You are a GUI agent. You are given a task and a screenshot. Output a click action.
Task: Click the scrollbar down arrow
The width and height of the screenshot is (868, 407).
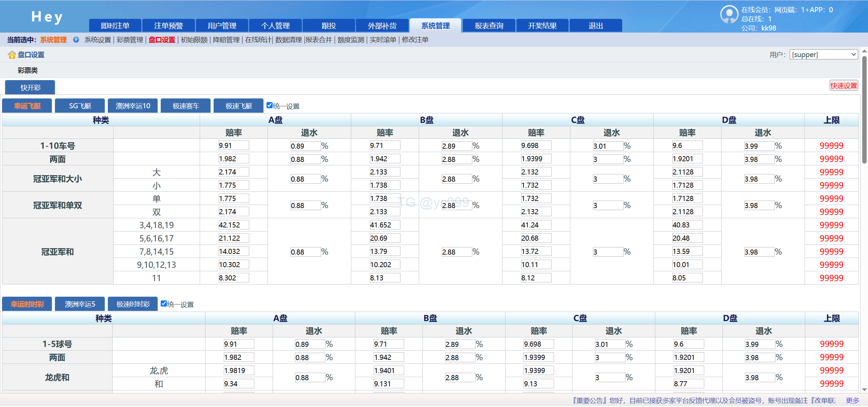pyautogui.click(x=864, y=390)
